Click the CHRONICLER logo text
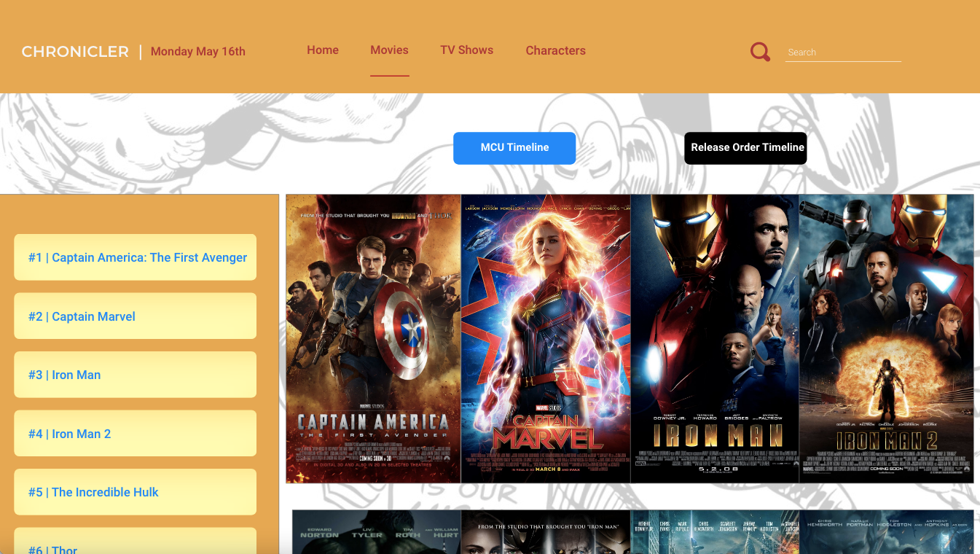The width and height of the screenshot is (980, 554). click(75, 52)
